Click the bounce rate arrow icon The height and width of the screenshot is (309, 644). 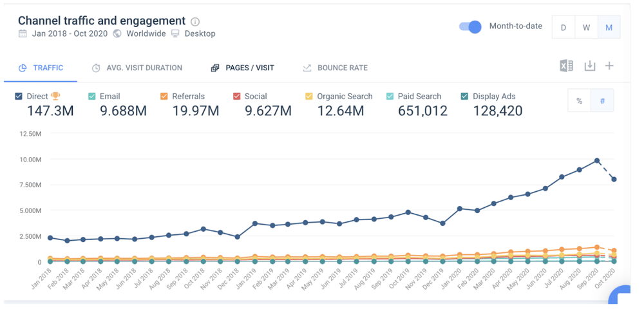307,68
